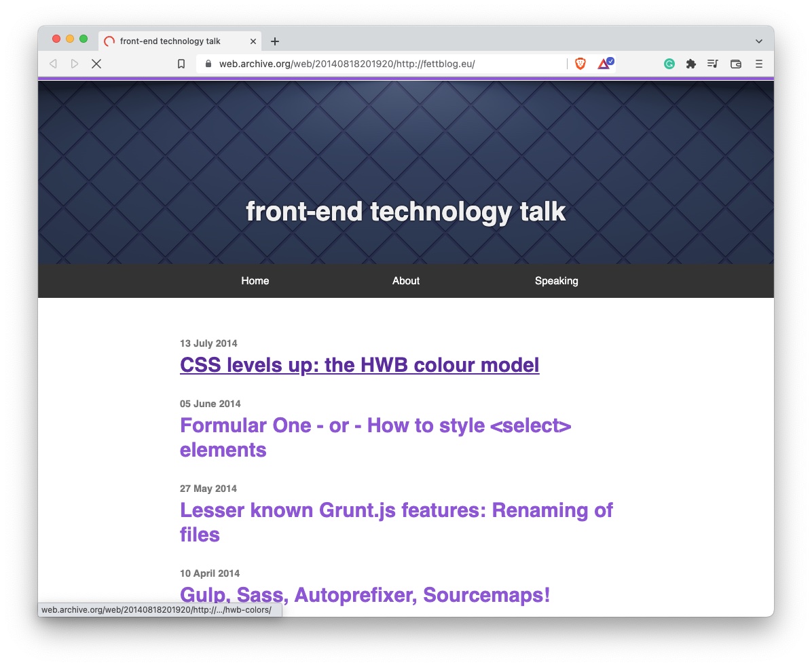Viewport: 812px width, 667px height.
Task: Open the hamburger menu for browser settings
Action: tap(759, 63)
